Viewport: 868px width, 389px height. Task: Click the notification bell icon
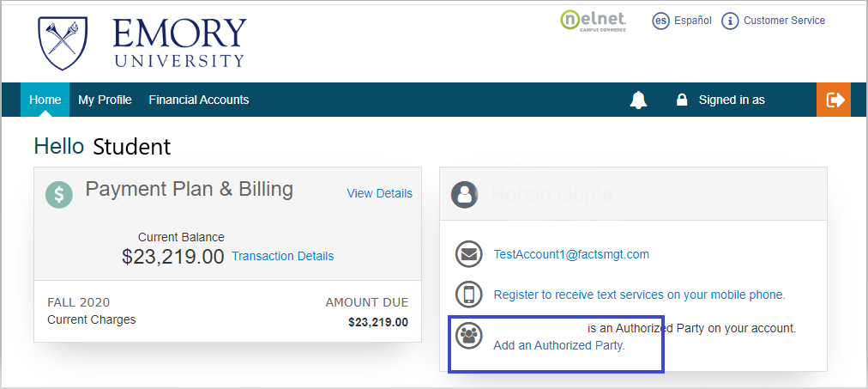point(638,100)
